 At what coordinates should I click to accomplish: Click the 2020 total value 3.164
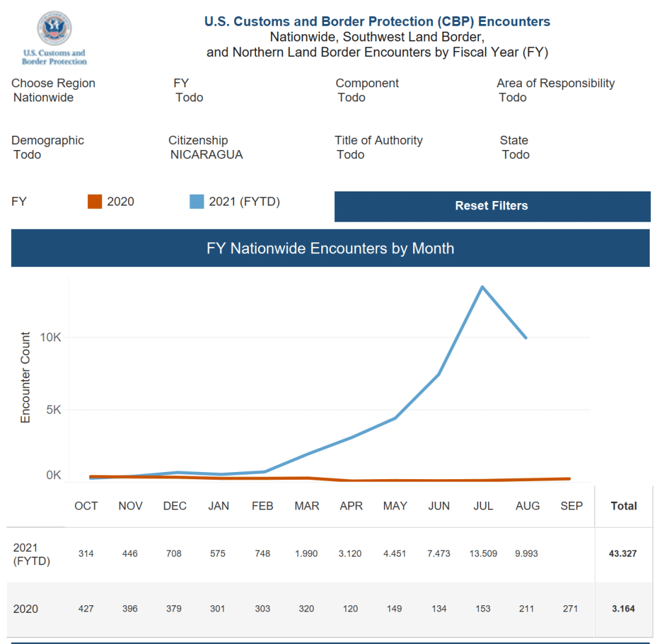(x=624, y=609)
